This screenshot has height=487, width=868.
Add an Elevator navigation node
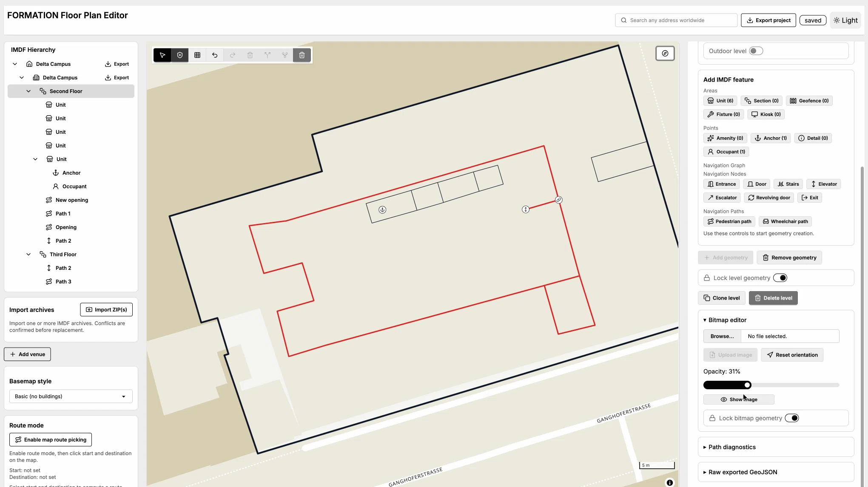tap(824, 184)
